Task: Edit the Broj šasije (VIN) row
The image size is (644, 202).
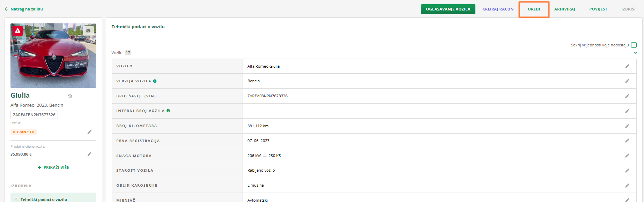Action: pyautogui.click(x=627, y=96)
